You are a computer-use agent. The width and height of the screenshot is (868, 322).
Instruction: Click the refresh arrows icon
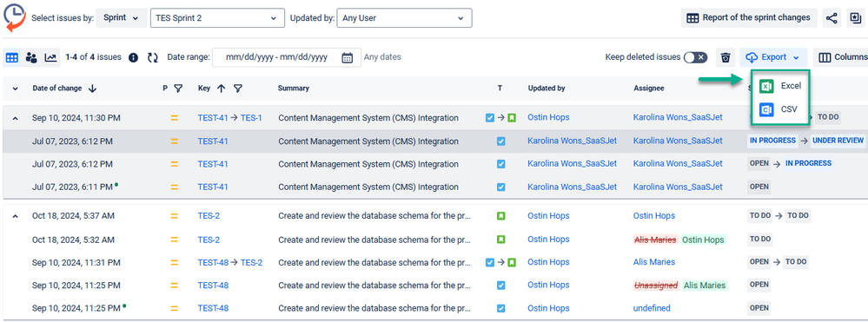click(x=153, y=57)
